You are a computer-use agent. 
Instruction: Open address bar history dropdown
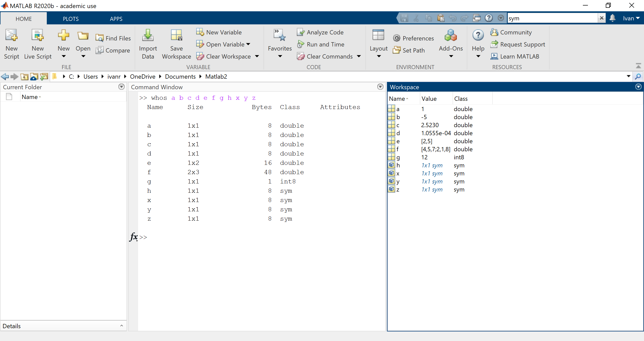[629, 76]
